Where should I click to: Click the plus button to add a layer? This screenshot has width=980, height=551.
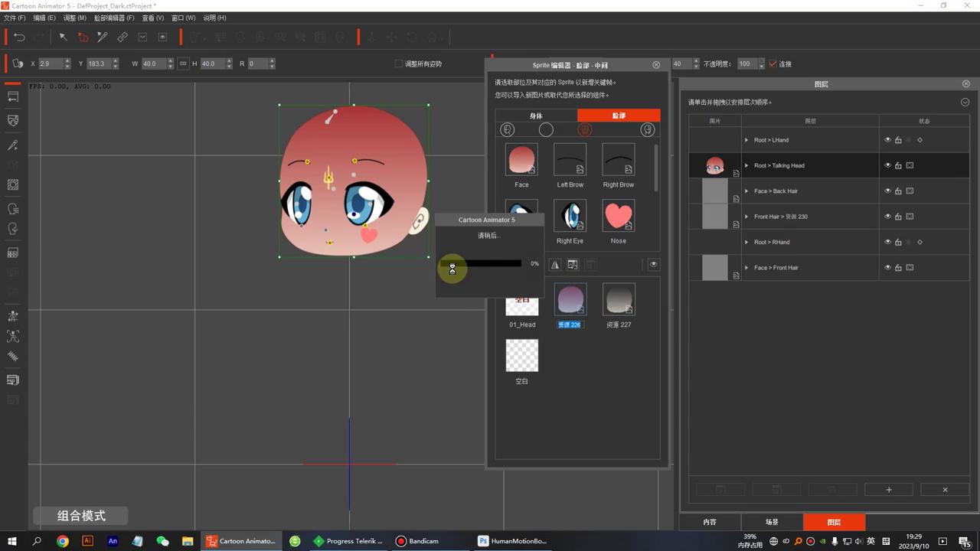[x=888, y=490]
